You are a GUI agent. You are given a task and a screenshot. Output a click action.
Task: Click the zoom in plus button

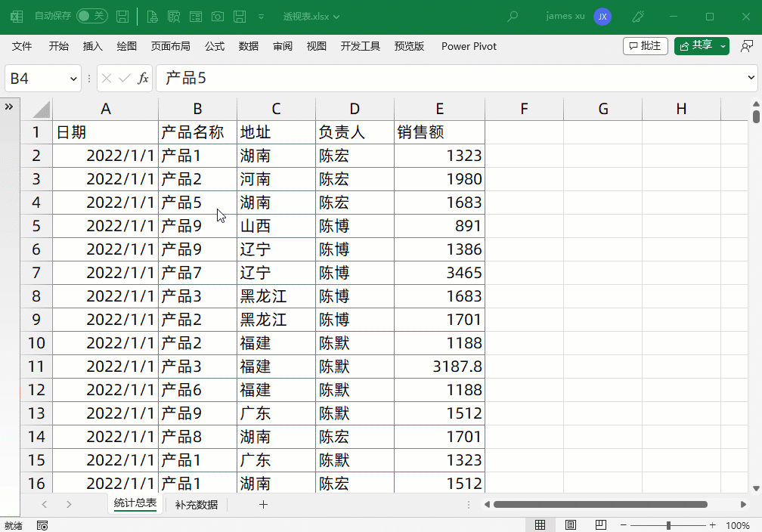tap(712, 525)
